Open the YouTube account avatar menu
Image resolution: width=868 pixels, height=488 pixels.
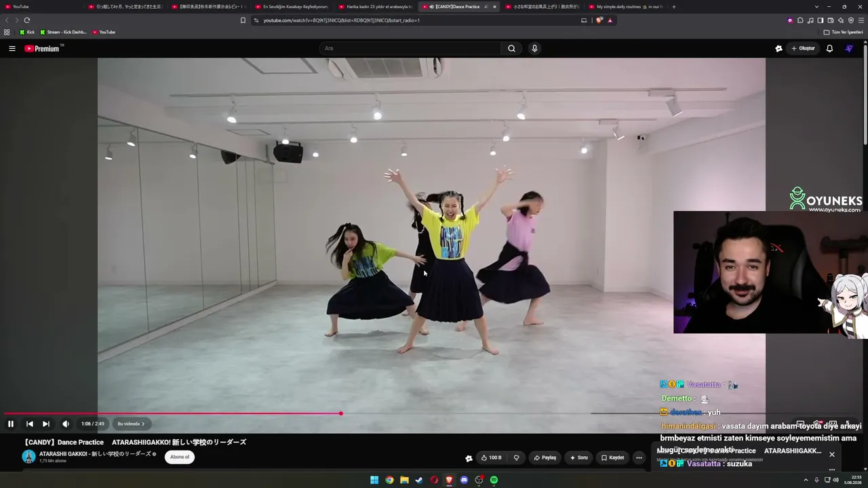click(x=849, y=48)
